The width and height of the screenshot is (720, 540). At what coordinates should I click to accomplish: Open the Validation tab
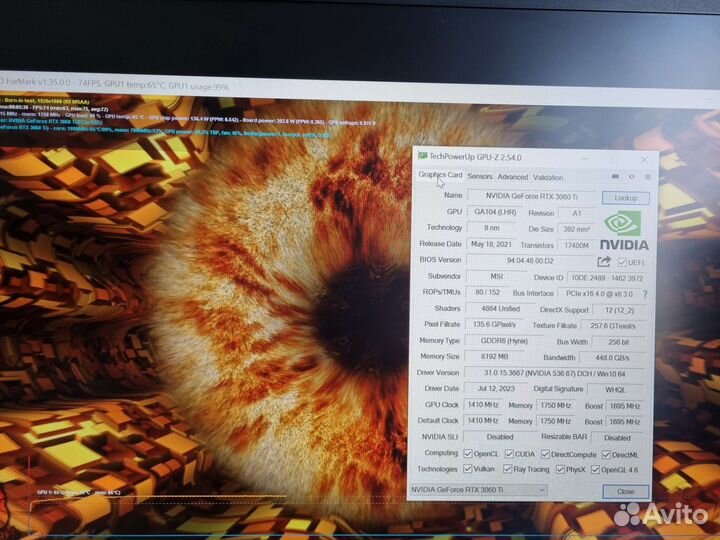548,177
